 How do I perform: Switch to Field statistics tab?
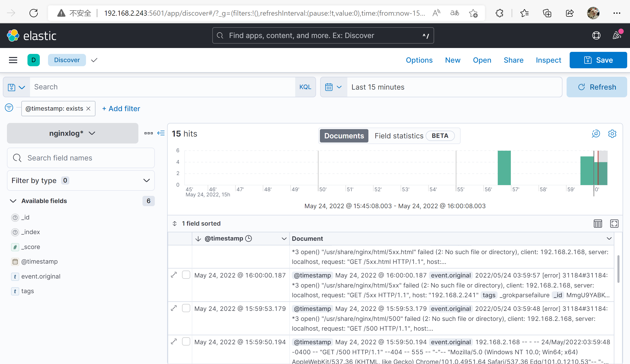[x=399, y=136]
